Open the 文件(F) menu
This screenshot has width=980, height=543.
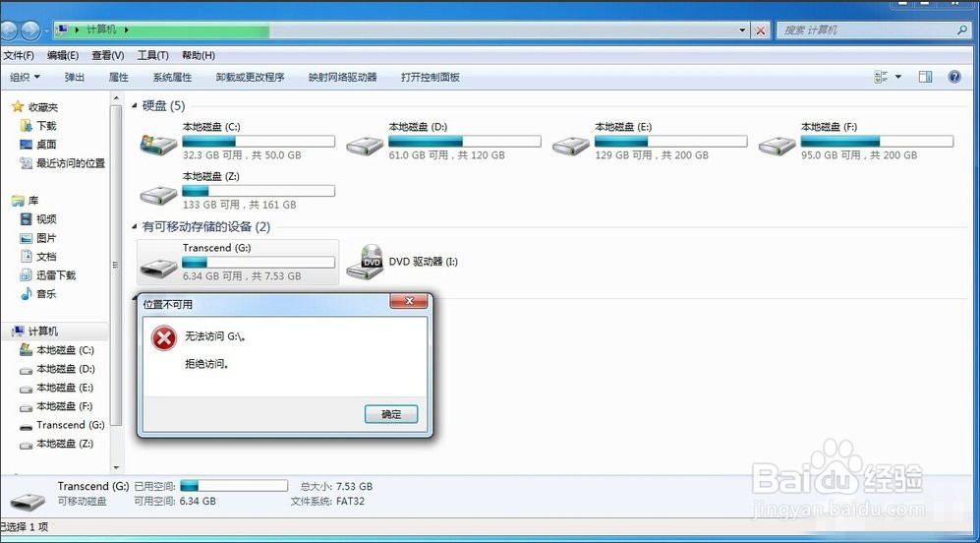(x=18, y=55)
